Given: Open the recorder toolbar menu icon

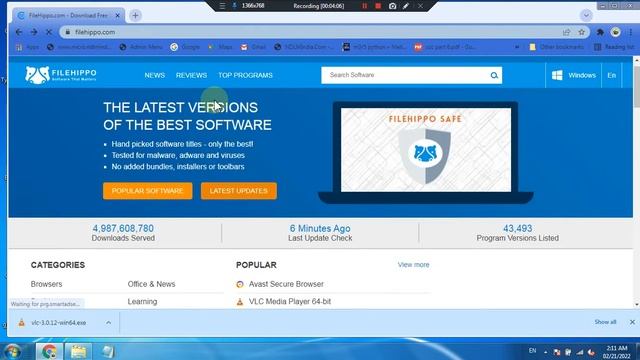Looking at the screenshot, I should click(222, 6).
